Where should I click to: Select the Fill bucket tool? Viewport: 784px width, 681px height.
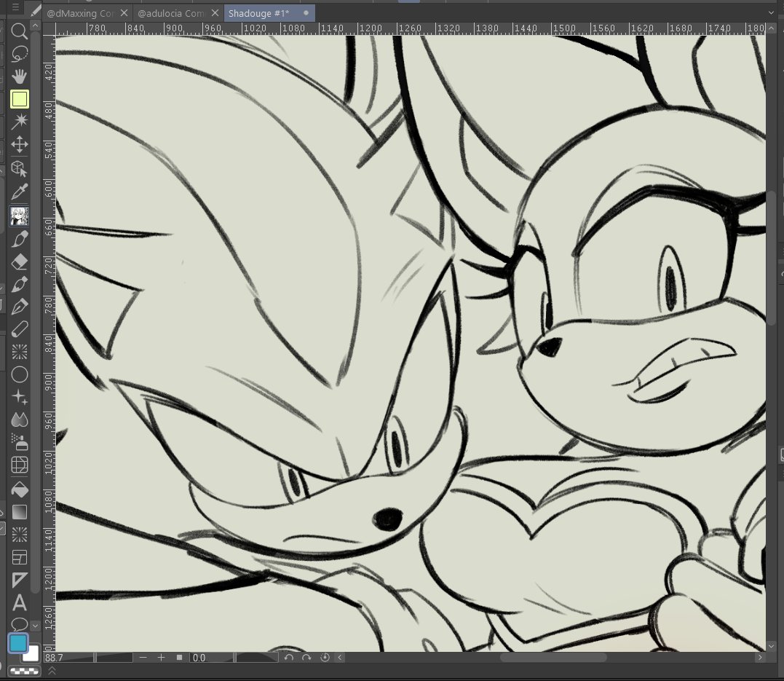19,489
